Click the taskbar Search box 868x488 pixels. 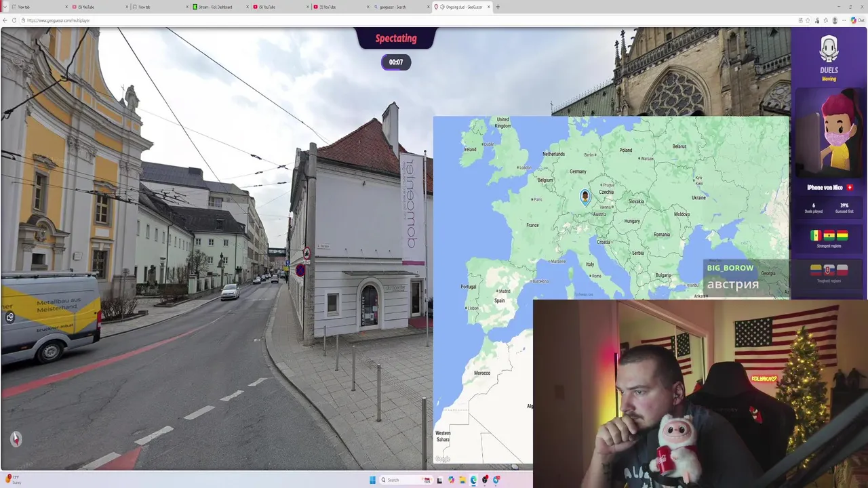tap(406, 480)
